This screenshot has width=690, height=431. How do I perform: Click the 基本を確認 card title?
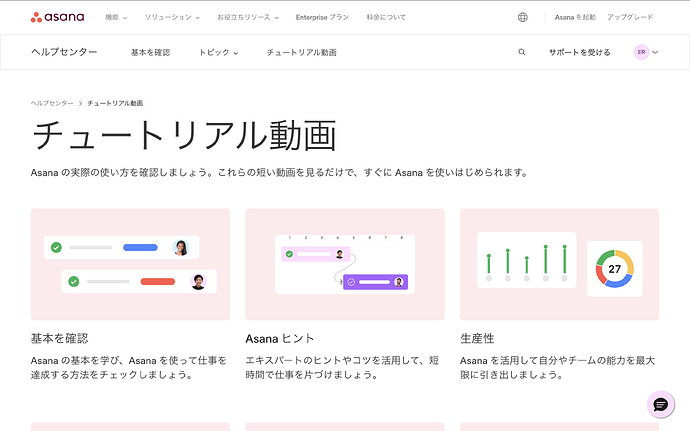click(59, 339)
